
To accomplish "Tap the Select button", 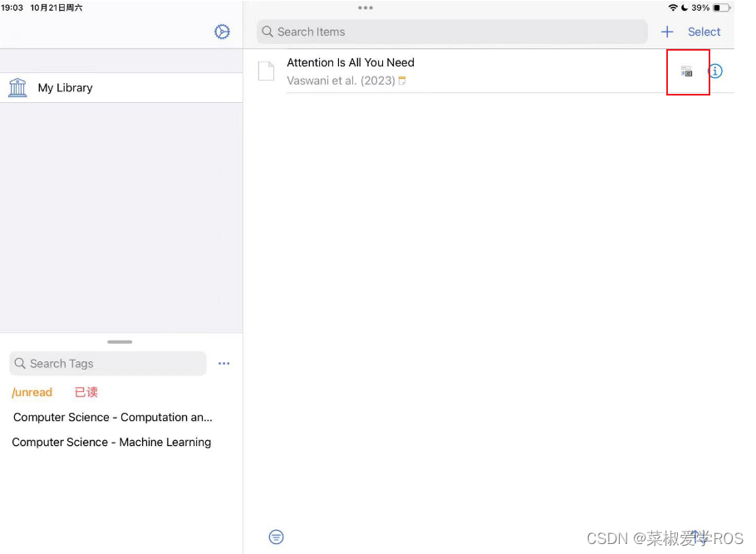I will (x=704, y=32).
